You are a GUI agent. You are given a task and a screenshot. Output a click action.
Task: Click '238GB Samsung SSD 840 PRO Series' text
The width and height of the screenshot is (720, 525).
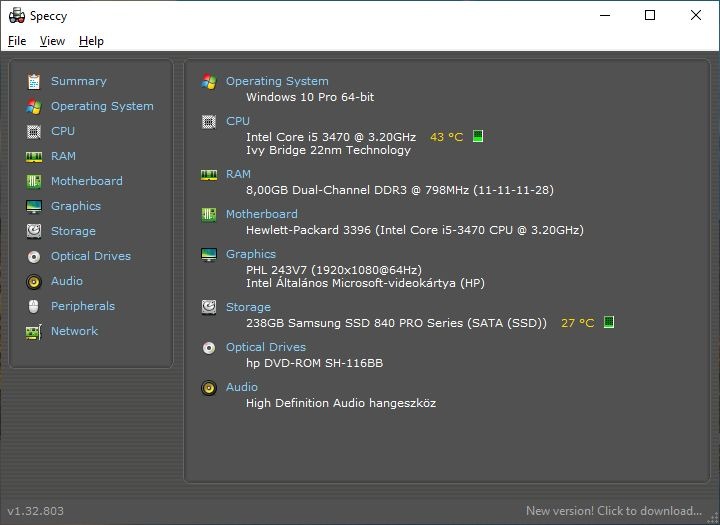[x=396, y=323]
